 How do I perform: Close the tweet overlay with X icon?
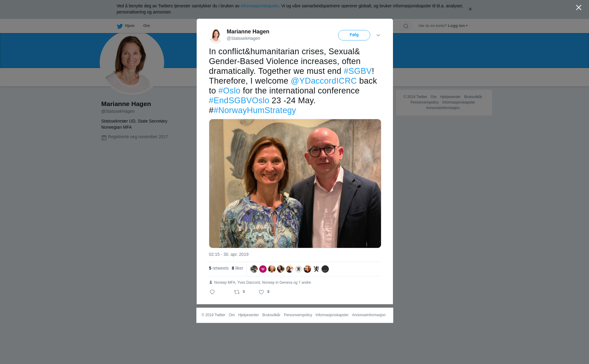pyautogui.click(x=579, y=8)
